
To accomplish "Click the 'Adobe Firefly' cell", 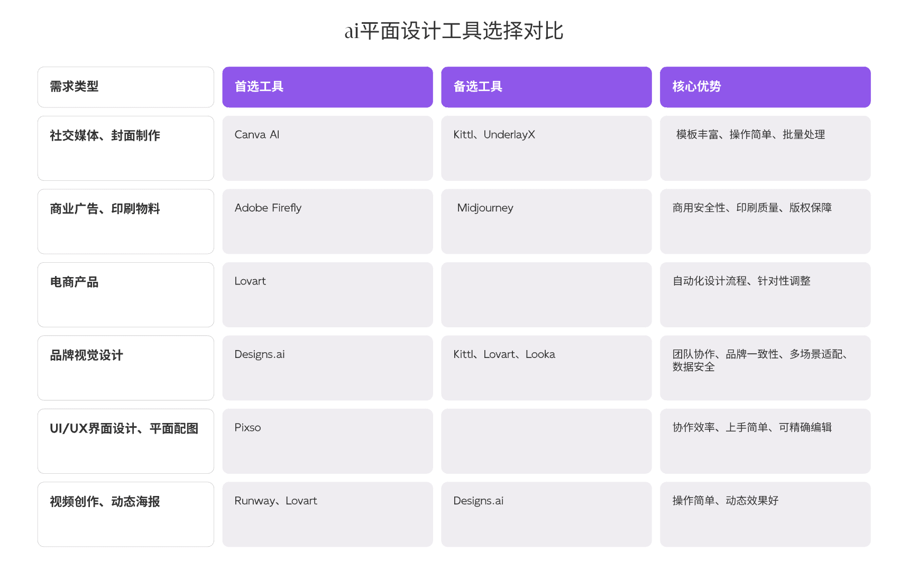I will (328, 221).
